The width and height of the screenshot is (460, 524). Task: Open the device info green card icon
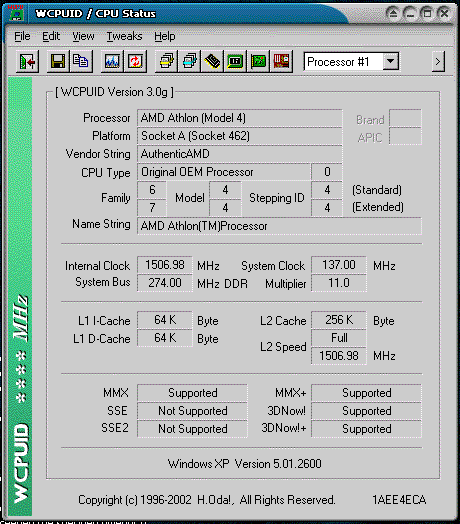[258, 61]
